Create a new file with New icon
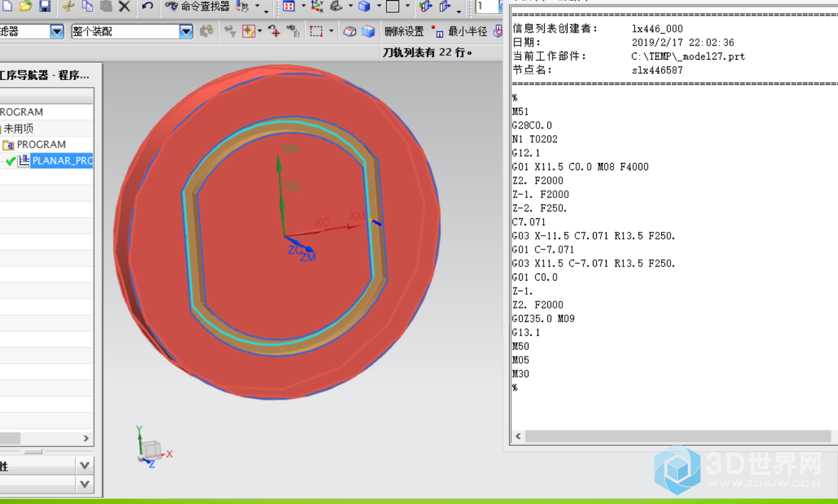This screenshot has height=504, width=838. tap(6, 6)
